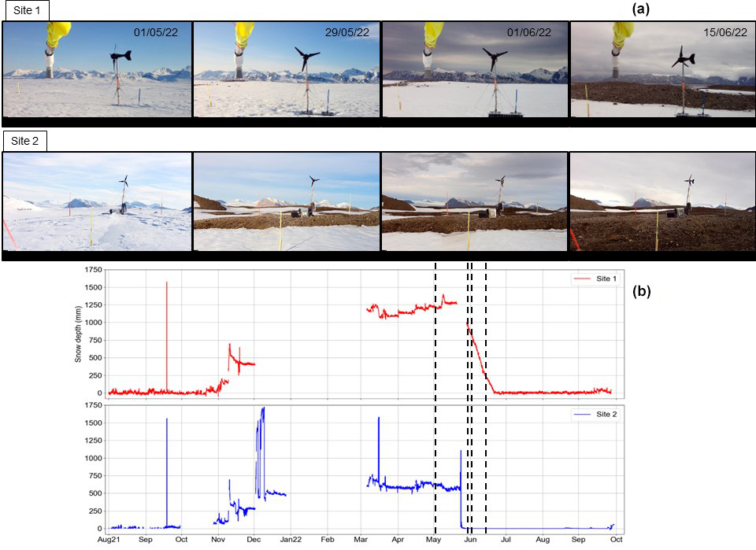Select the leftmost Site 2 snow-covered photo

click(x=96, y=201)
